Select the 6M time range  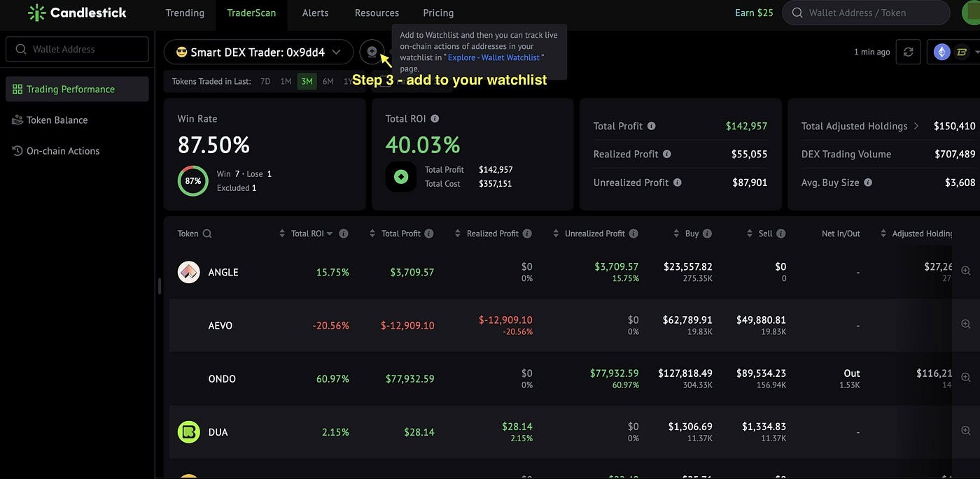(x=328, y=81)
